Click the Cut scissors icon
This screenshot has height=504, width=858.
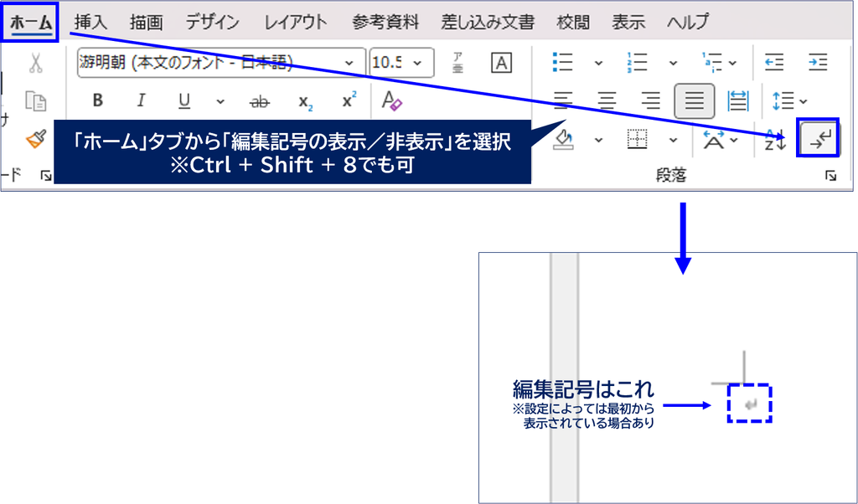pos(35,63)
